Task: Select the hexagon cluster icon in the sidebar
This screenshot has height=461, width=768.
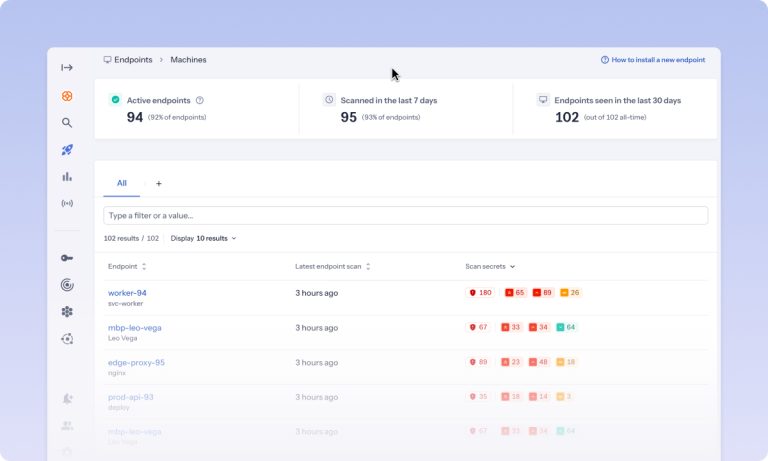Action: tap(67, 312)
